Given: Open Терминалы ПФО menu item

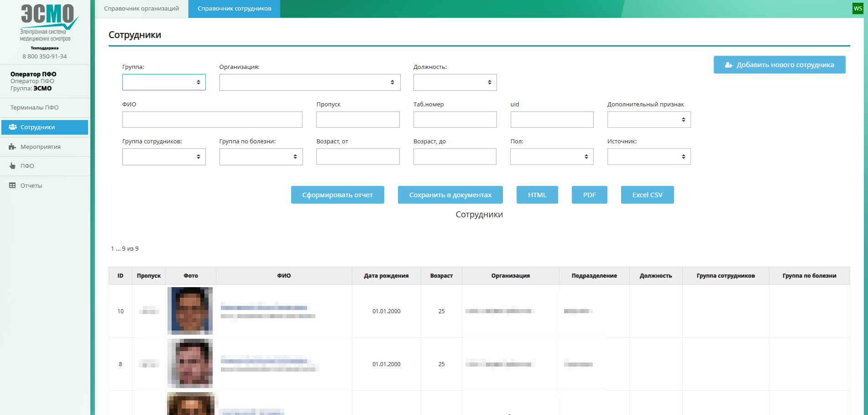Looking at the screenshot, I should [x=35, y=108].
